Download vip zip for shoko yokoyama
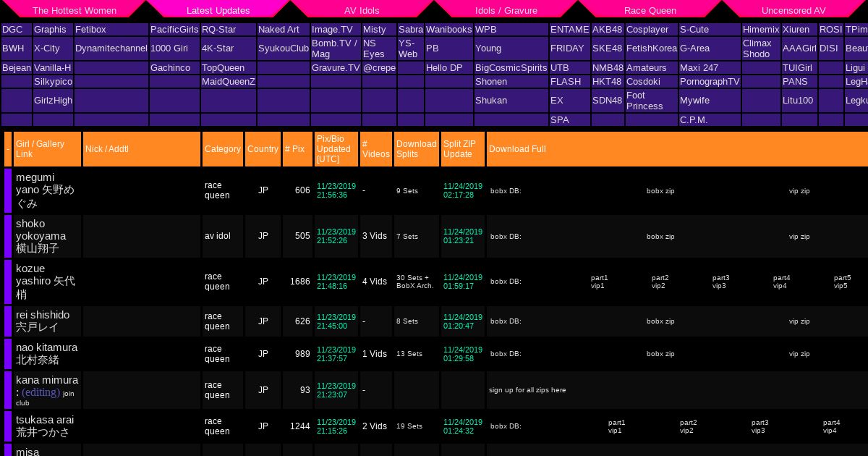Screen dimensions: 868x456 tap(799, 237)
